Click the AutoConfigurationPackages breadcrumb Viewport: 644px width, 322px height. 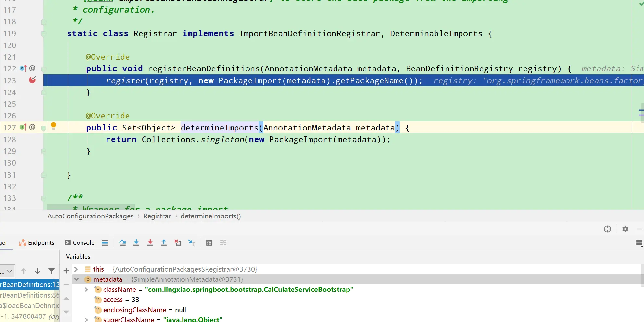90,216
